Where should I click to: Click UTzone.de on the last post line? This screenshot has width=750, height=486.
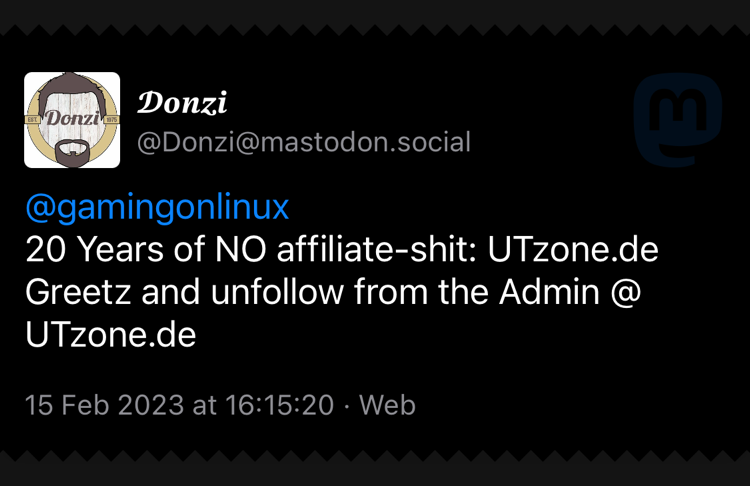[110, 336]
